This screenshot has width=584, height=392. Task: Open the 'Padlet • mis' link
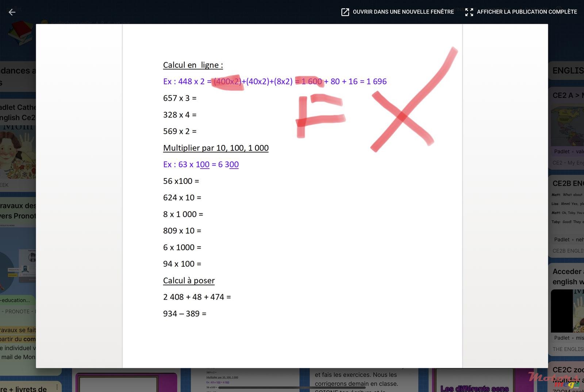tap(568, 338)
